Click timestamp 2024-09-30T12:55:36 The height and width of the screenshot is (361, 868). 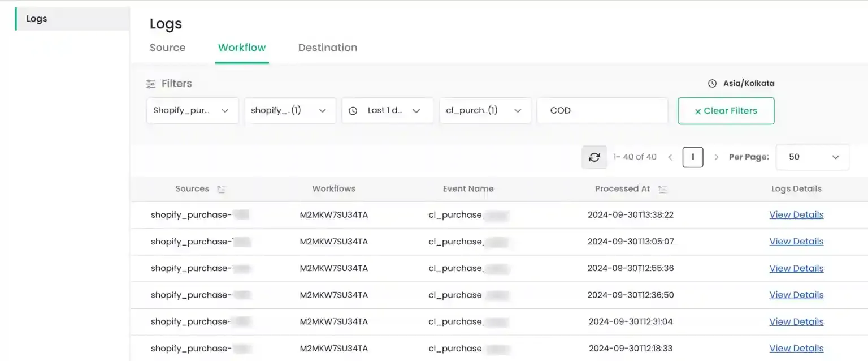coord(631,268)
